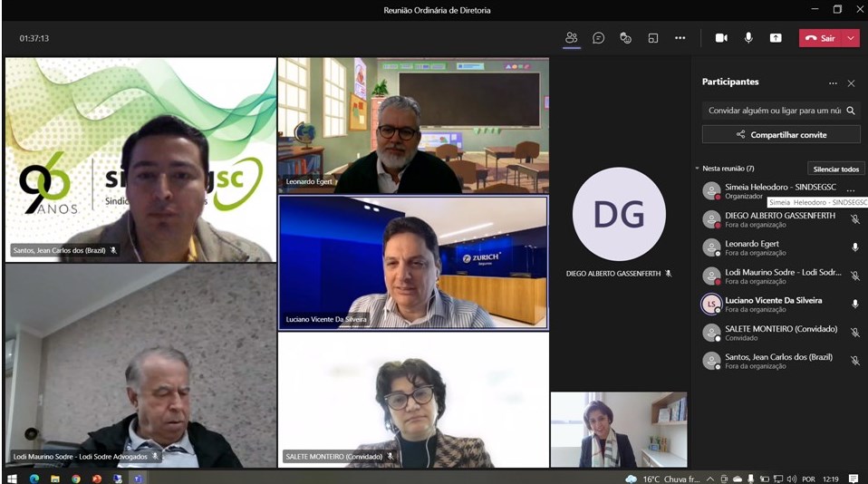Click the show participants icon in toolbar
This screenshot has height=484, width=868.
click(x=571, y=38)
